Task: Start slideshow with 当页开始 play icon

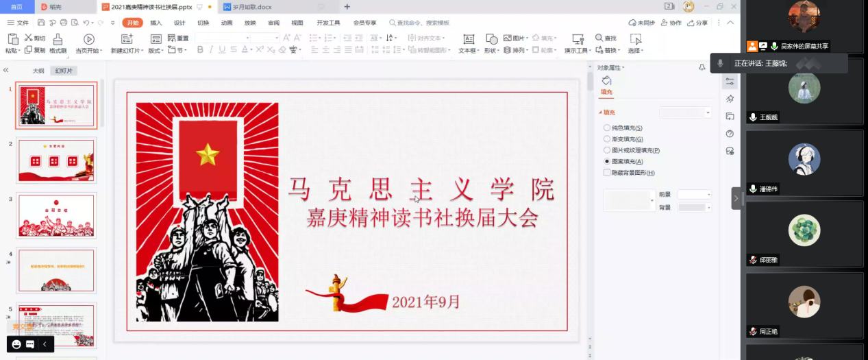Action: (x=88, y=40)
